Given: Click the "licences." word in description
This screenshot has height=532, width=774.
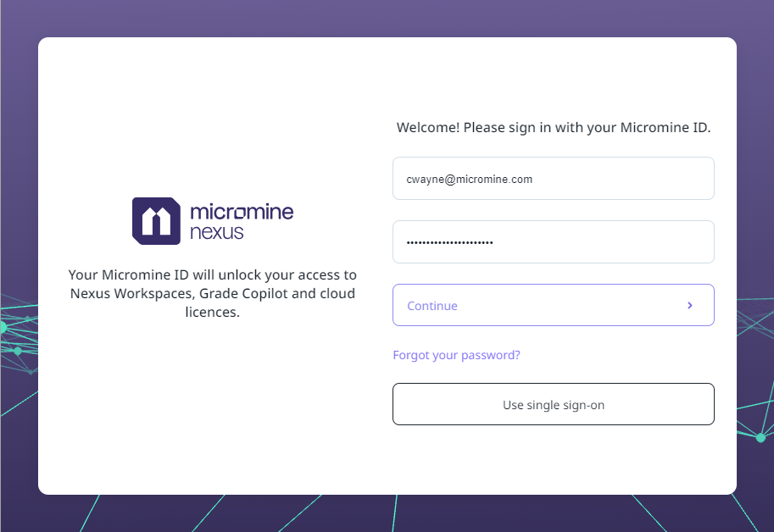Looking at the screenshot, I should click(212, 313).
